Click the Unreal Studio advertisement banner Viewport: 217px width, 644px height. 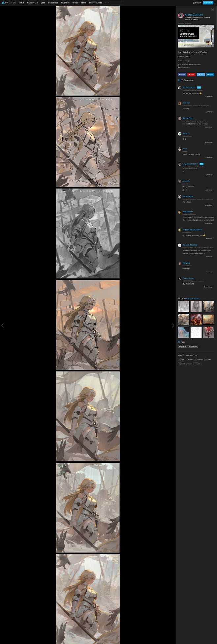click(x=196, y=36)
